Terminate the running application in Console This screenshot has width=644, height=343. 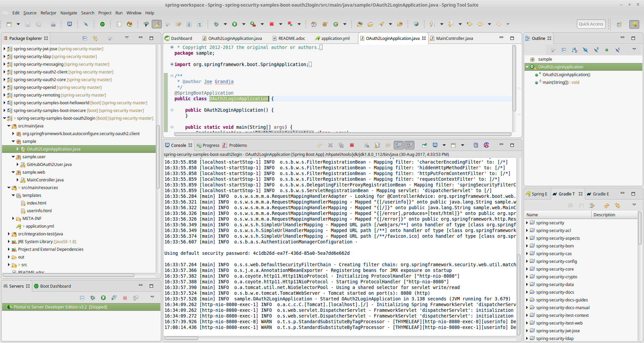(x=352, y=145)
